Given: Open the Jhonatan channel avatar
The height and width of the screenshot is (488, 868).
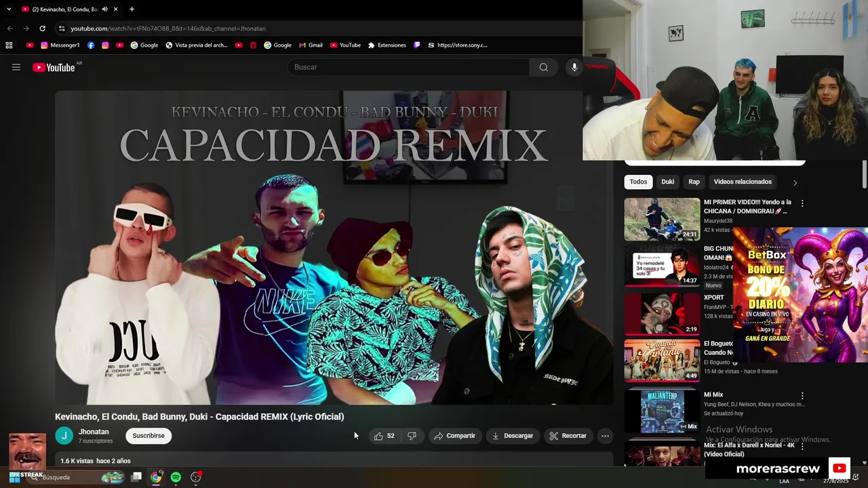Looking at the screenshot, I should (x=64, y=436).
